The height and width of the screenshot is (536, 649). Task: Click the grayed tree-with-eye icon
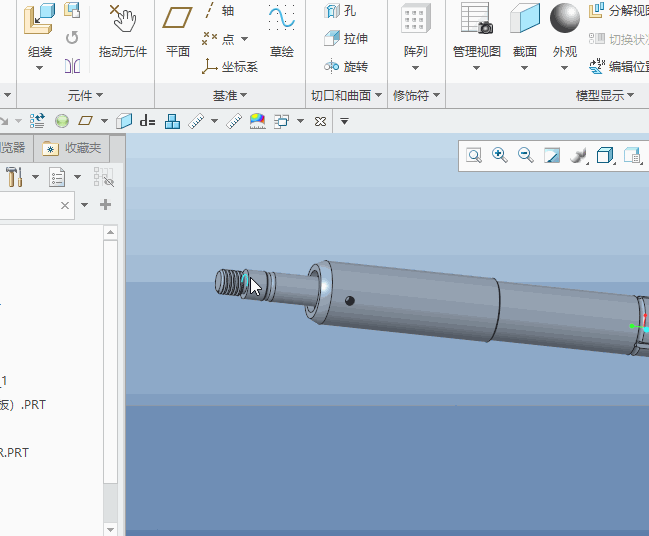click(x=103, y=177)
